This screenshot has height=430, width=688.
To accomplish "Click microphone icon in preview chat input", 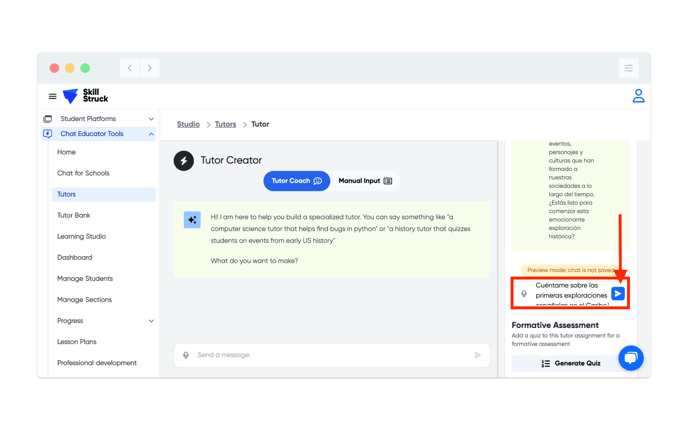I will click(524, 294).
